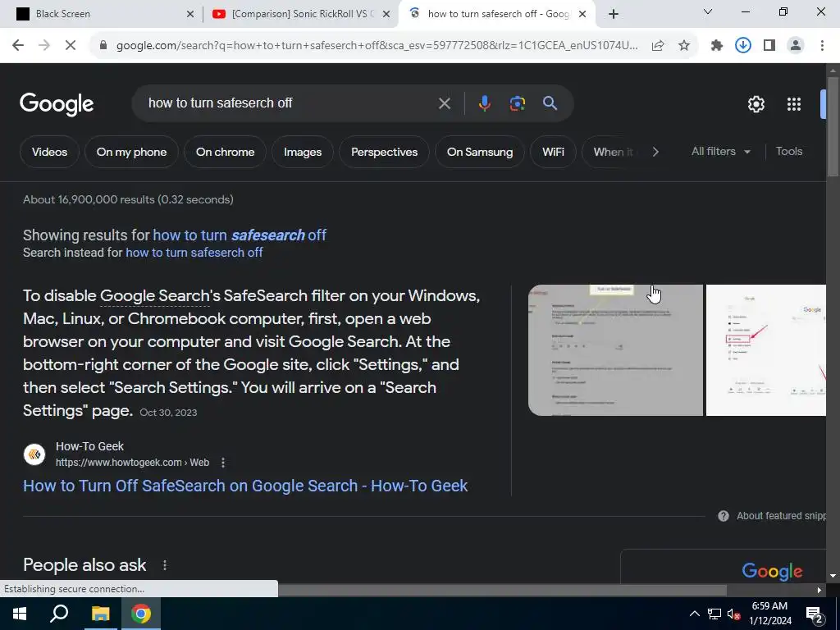Viewport: 840px width, 630px height.
Task: Open search by image lens icon
Action: pos(517,103)
